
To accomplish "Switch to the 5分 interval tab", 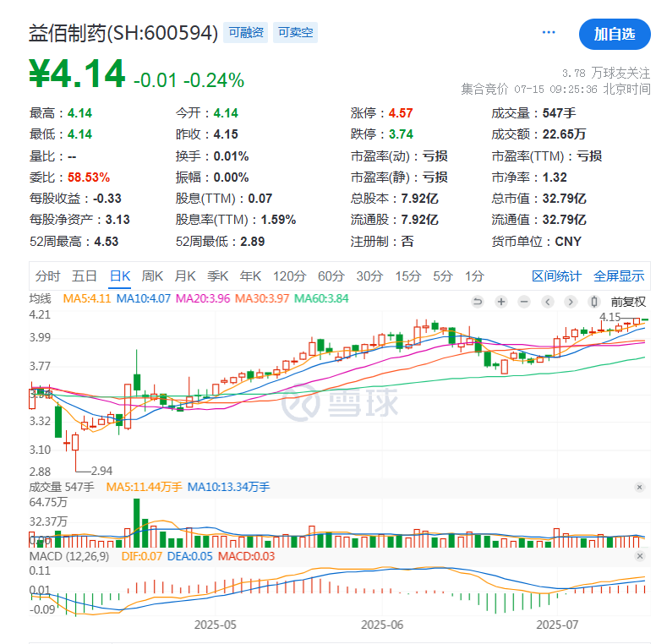I will coord(443,276).
